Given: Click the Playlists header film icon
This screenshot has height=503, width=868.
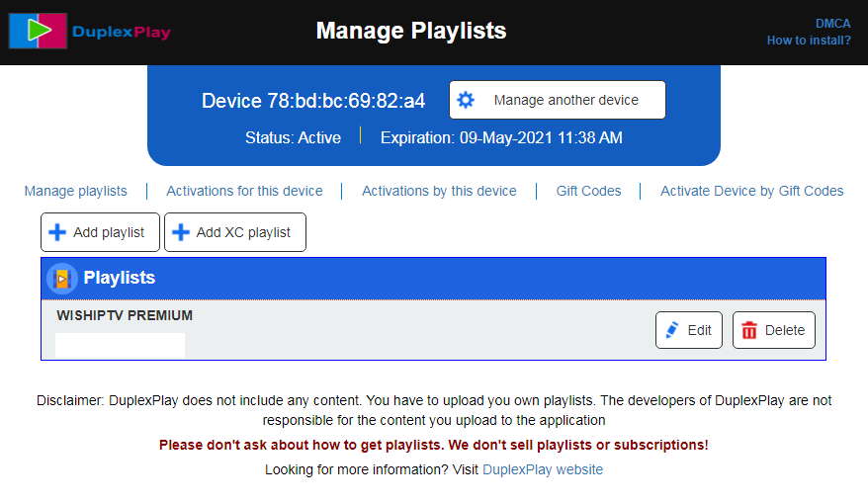Looking at the screenshot, I should [x=61, y=279].
